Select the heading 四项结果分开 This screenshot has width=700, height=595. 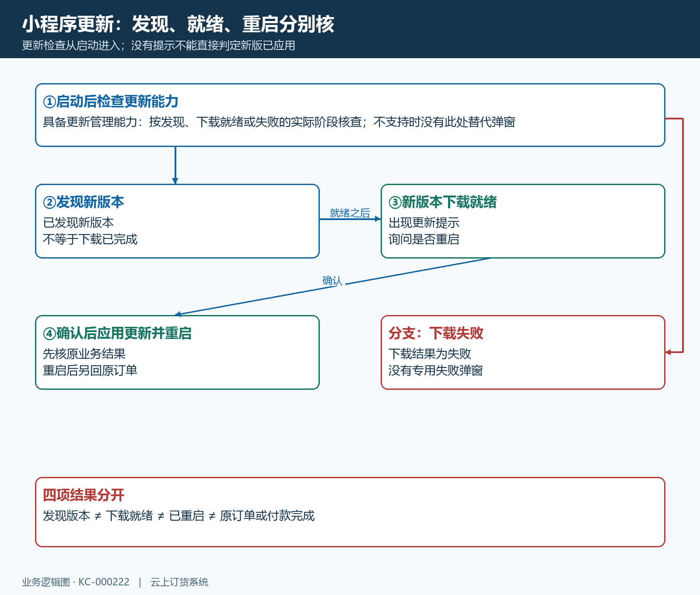(x=84, y=495)
